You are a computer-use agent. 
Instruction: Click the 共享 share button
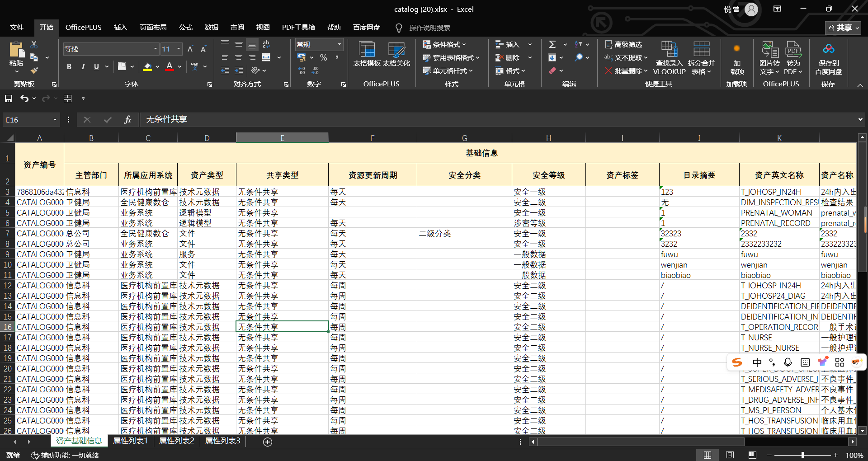843,28
